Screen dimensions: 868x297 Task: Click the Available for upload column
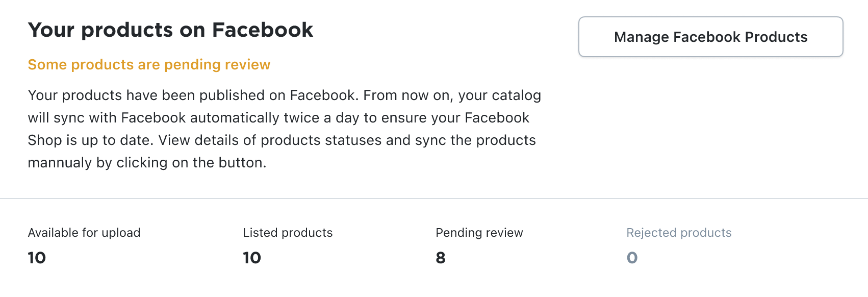[x=84, y=245]
